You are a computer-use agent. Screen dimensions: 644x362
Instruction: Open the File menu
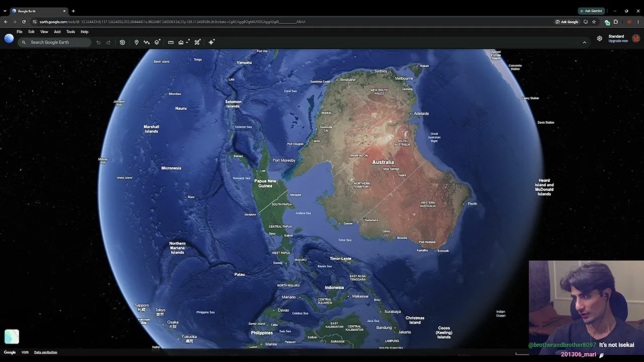pyautogui.click(x=19, y=32)
